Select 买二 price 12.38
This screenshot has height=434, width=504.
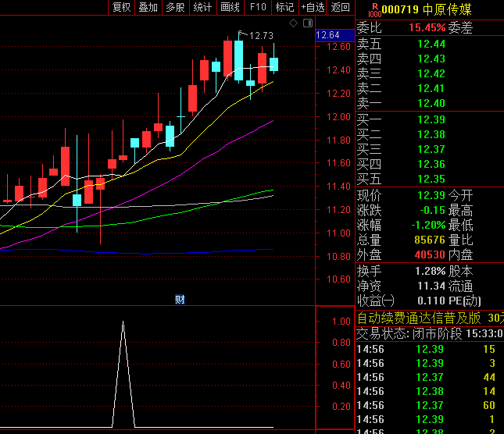pyautogui.click(x=430, y=134)
